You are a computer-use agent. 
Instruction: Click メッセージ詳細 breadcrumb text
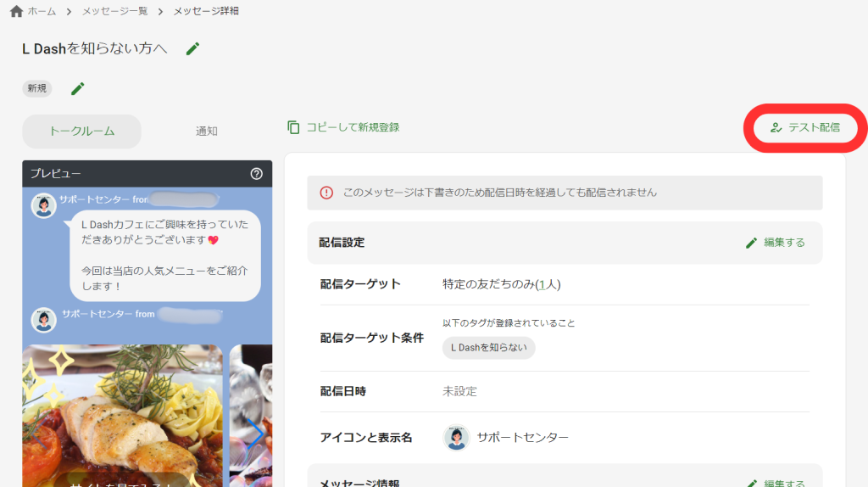[x=206, y=11]
